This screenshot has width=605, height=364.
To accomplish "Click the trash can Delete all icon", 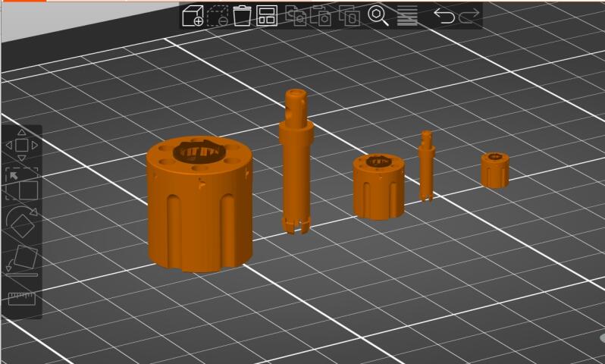I will pyautogui.click(x=242, y=16).
